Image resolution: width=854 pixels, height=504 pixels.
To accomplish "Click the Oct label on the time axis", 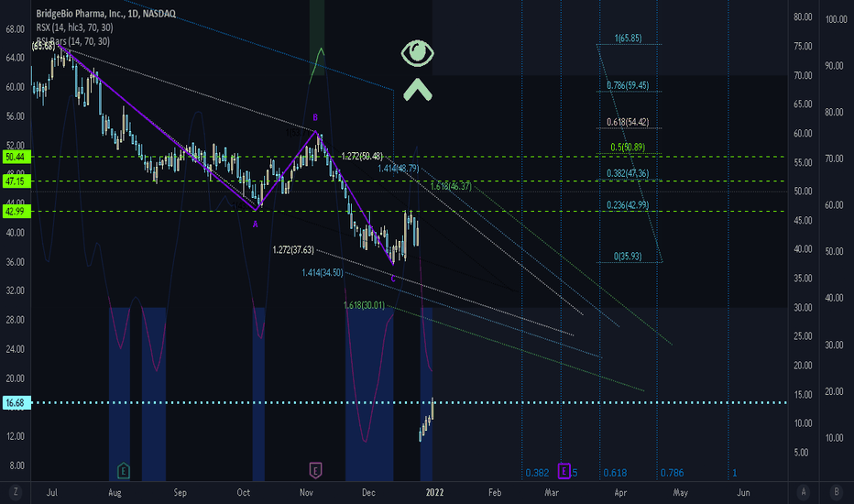I will 244,493.
